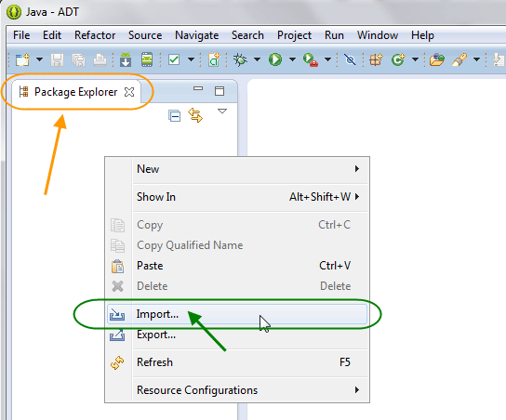Image resolution: width=506 pixels, height=420 pixels.
Task: Expand the Debug dropdown arrow
Action: tap(258, 59)
